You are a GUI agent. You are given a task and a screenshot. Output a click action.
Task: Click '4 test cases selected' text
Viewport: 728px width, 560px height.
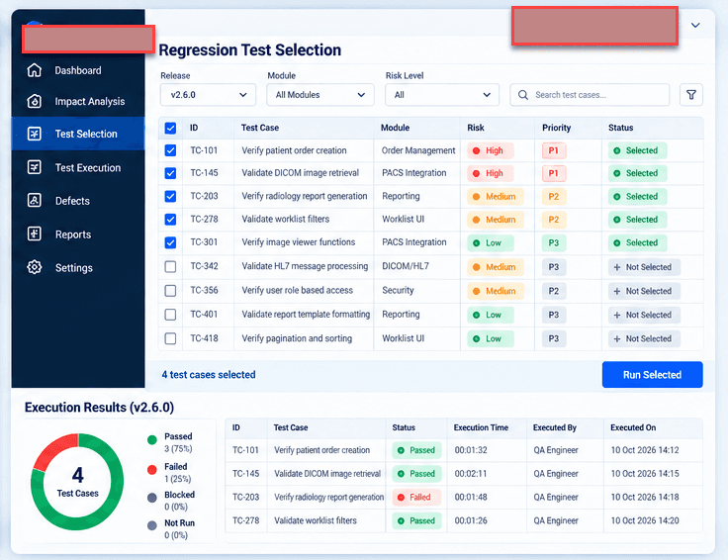(x=209, y=375)
